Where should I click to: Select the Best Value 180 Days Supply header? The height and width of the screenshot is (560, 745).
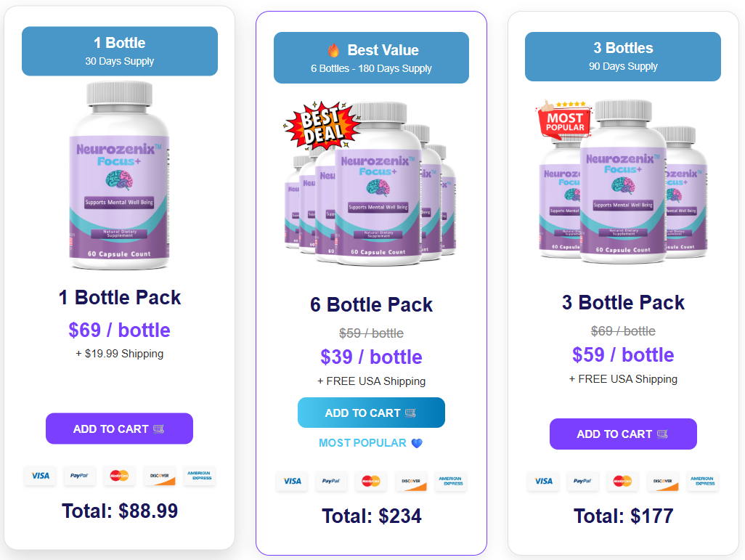coord(371,57)
